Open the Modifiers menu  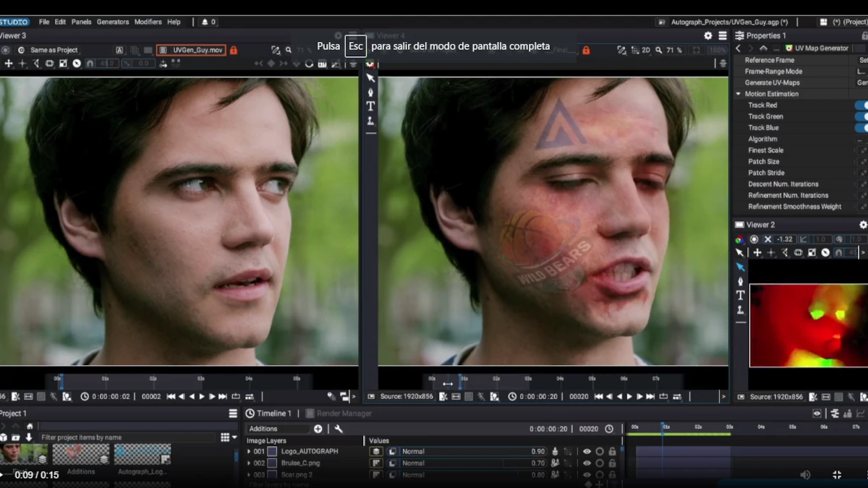point(148,22)
